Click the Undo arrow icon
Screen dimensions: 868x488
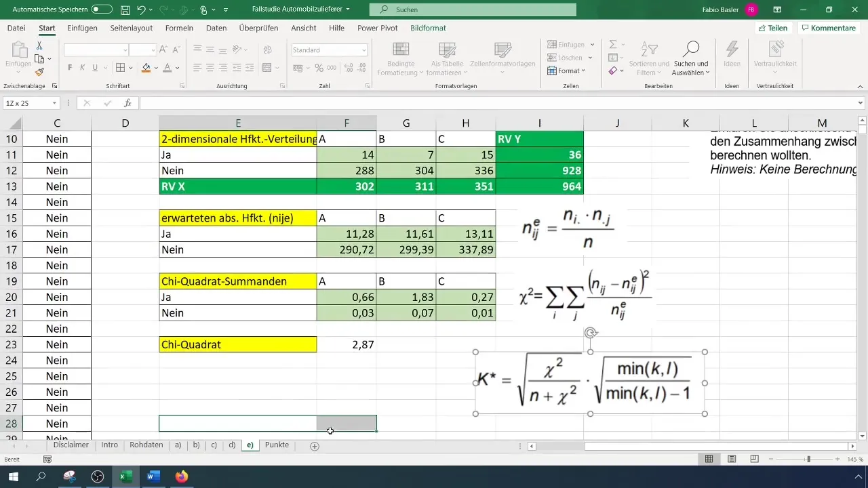(x=142, y=10)
